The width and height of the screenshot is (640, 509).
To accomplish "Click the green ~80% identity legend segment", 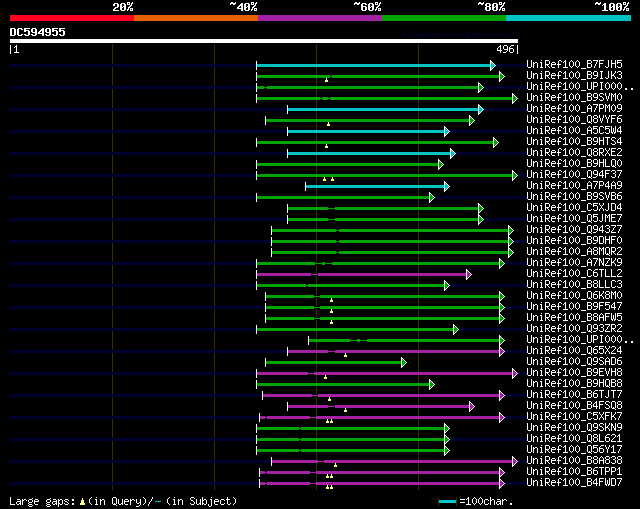I will [x=444, y=18].
